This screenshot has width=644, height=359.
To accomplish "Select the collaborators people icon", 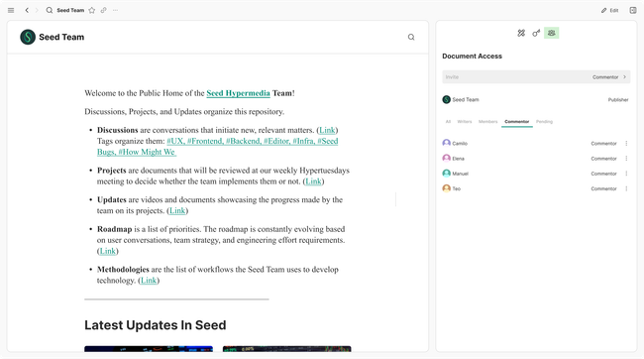I will pyautogui.click(x=551, y=33).
